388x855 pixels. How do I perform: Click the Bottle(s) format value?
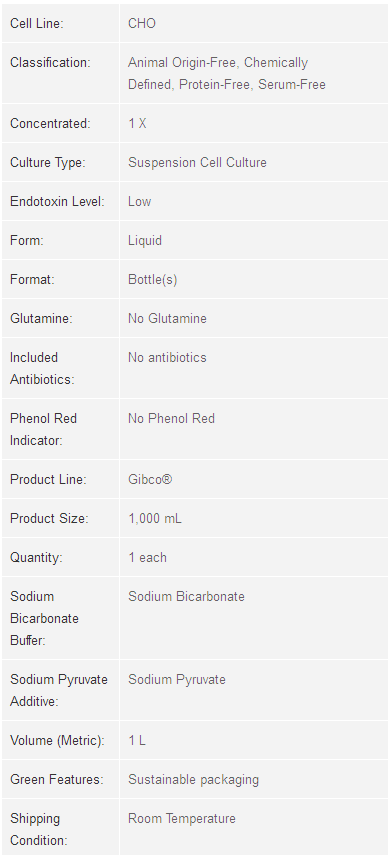(153, 280)
